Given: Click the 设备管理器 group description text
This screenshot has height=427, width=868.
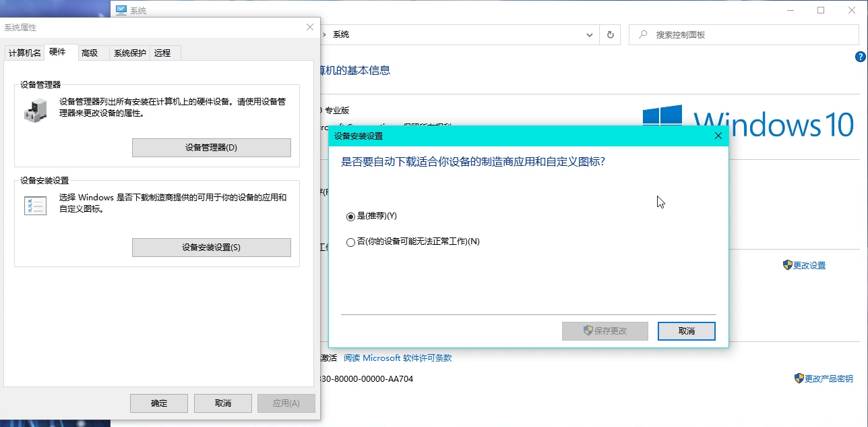Looking at the screenshot, I should [173, 108].
